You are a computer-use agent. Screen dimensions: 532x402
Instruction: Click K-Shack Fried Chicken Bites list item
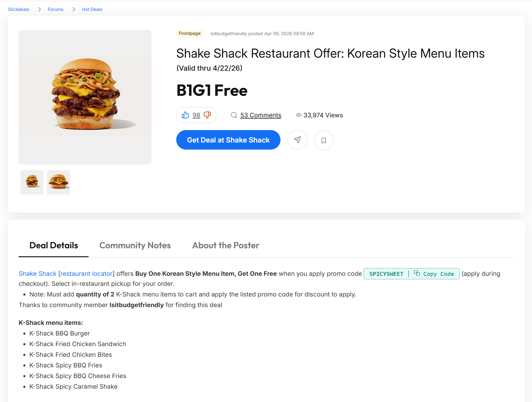[71, 355]
